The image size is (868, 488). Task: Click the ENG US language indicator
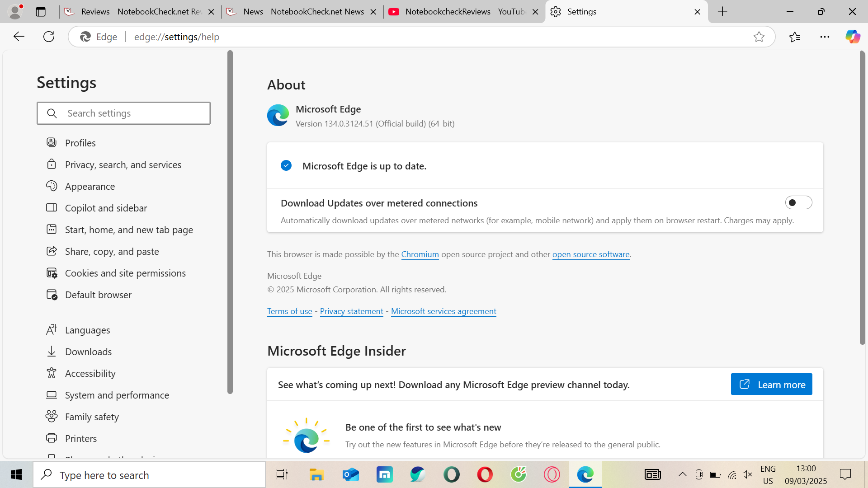tap(768, 474)
